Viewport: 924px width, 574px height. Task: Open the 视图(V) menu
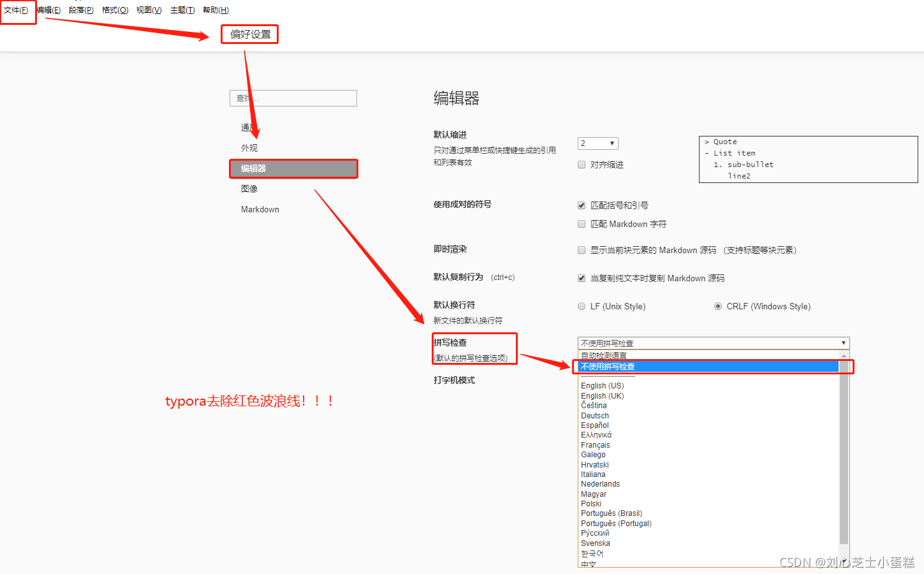pyautogui.click(x=149, y=10)
